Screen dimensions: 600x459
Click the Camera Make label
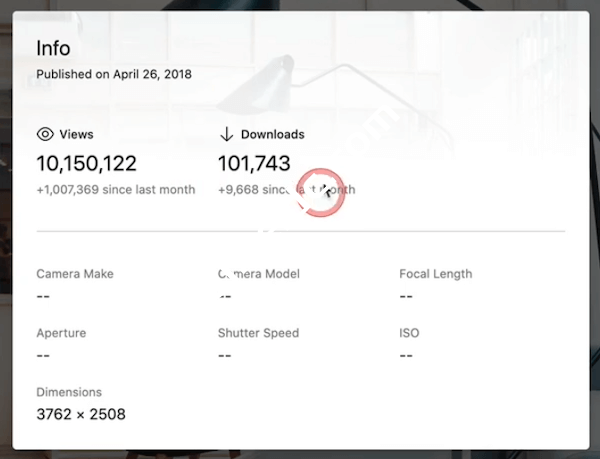pos(75,274)
